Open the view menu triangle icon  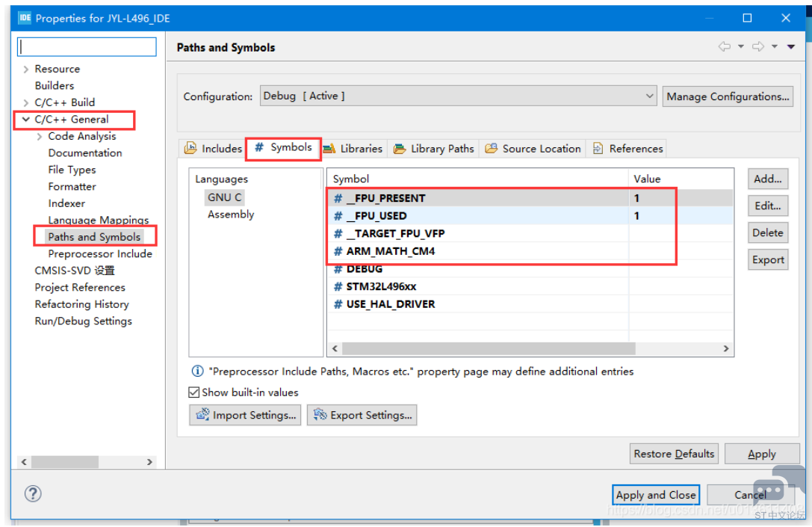click(x=791, y=47)
